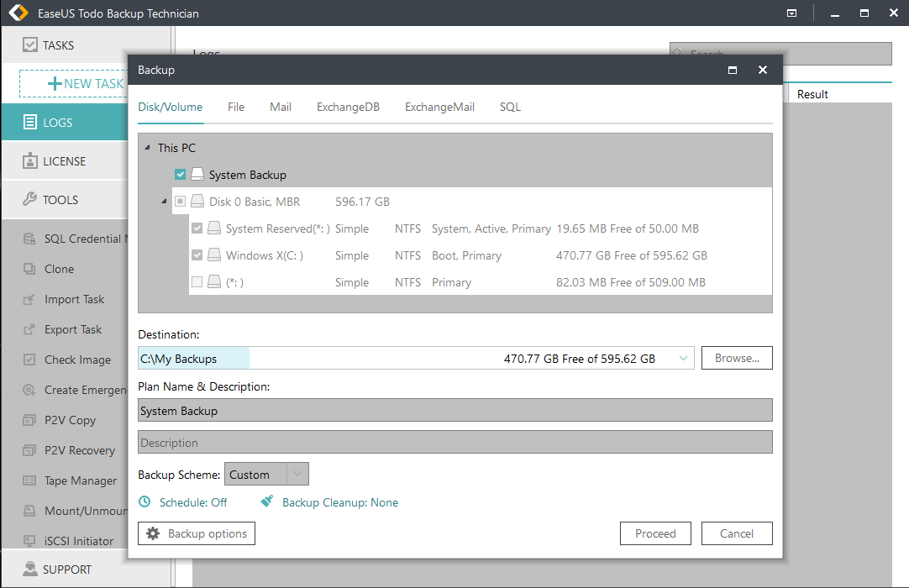Click the SQL Credential icon in sidebar
909x588 pixels.
pos(29,239)
